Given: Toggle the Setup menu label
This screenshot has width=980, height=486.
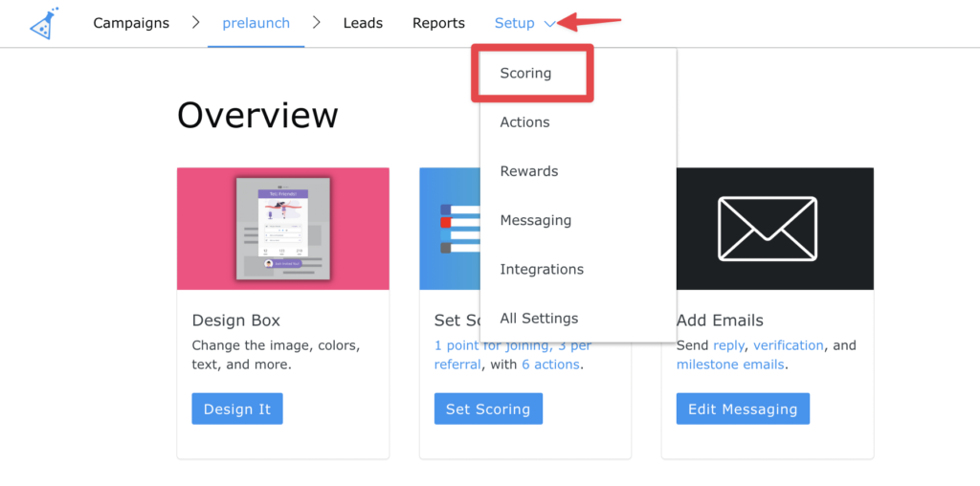Looking at the screenshot, I should pyautogui.click(x=515, y=23).
